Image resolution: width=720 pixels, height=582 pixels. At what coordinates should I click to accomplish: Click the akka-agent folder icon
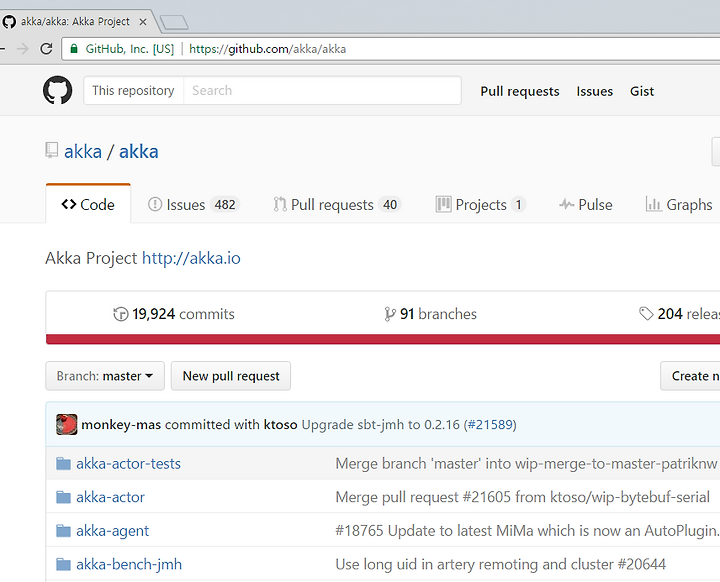[x=63, y=531]
